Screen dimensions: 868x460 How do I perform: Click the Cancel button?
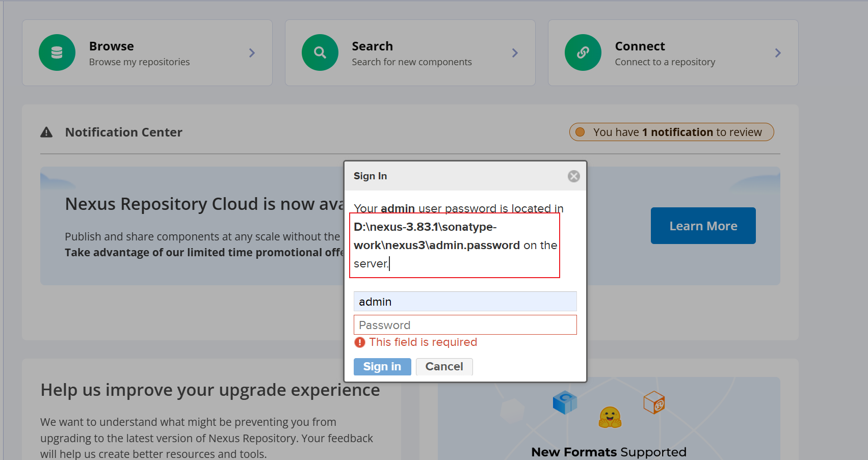(444, 367)
